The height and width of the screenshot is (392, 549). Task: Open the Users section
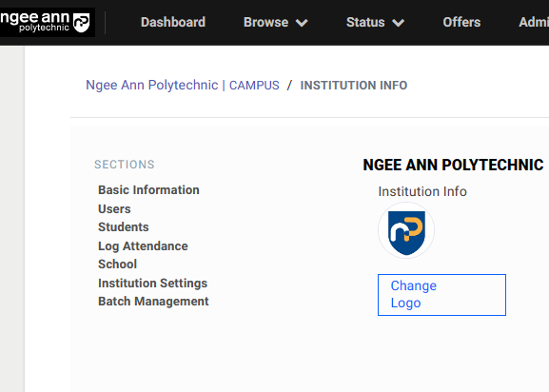[x=114, y=209]
